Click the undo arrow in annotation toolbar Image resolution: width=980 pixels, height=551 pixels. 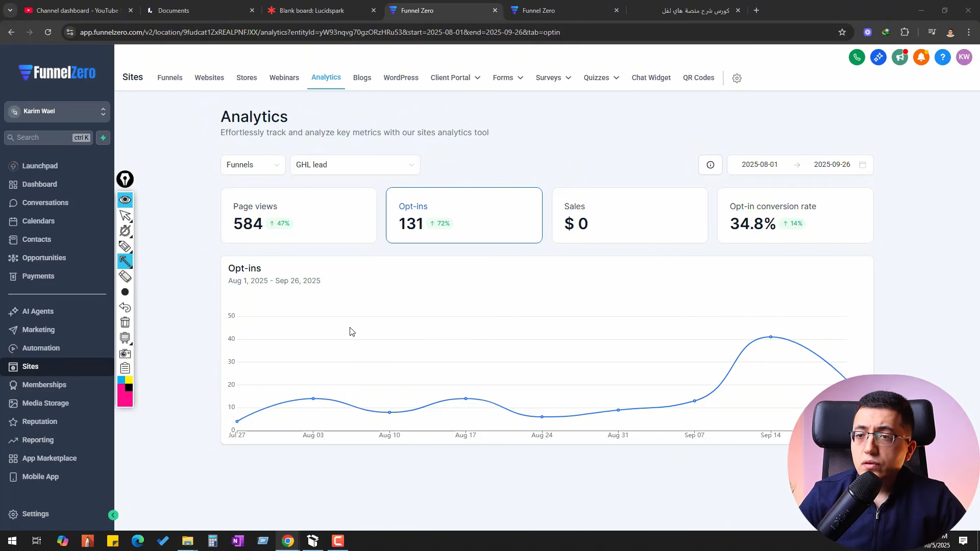[125, 307]
